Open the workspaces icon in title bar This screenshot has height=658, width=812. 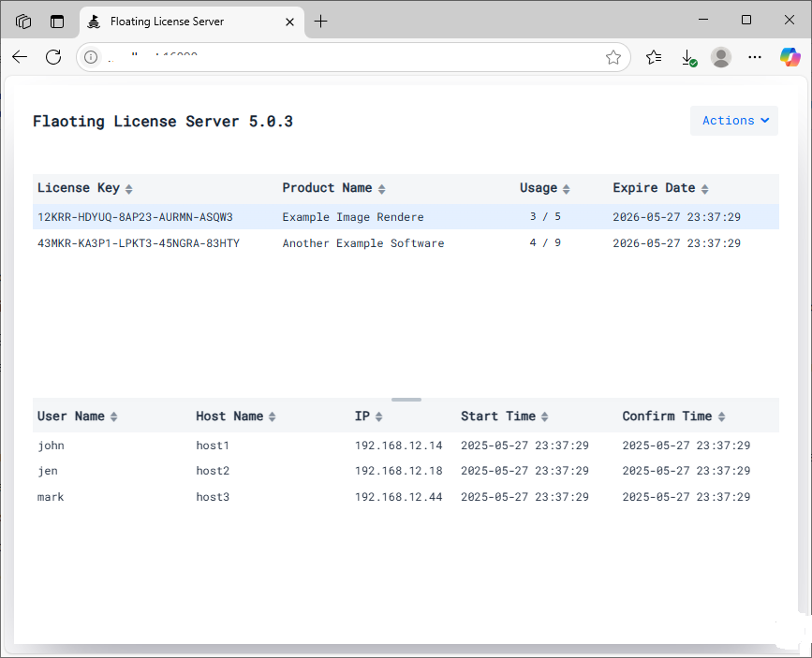(23, 22)
